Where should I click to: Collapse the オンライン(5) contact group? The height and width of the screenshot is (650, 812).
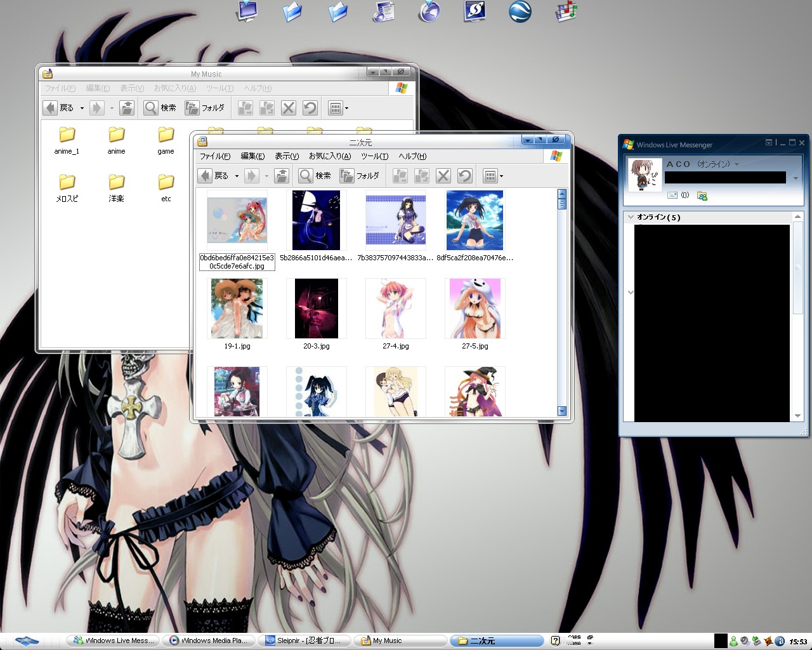[x=631, y=217]
